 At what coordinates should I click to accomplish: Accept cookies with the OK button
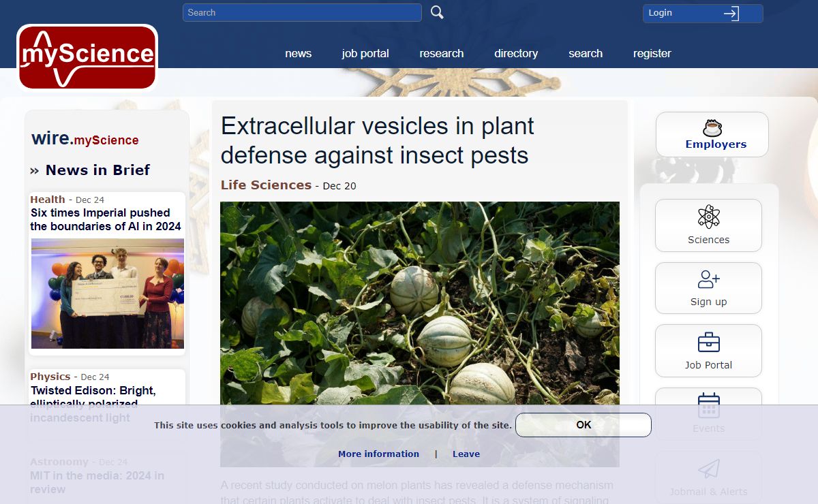584,424
